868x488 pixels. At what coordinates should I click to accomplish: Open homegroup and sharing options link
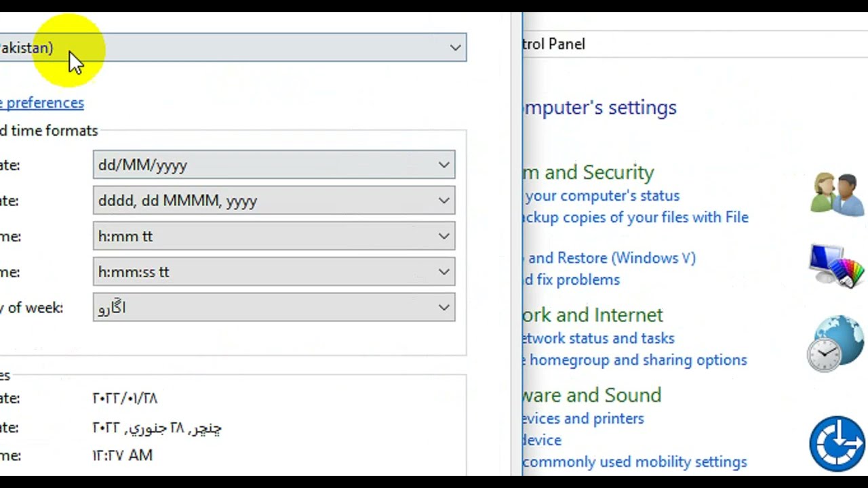637,360
